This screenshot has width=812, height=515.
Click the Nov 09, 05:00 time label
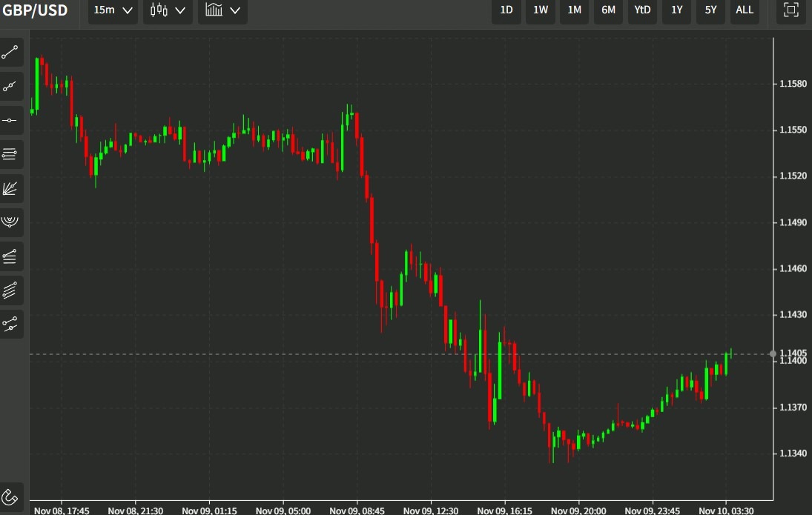[283, 511]
